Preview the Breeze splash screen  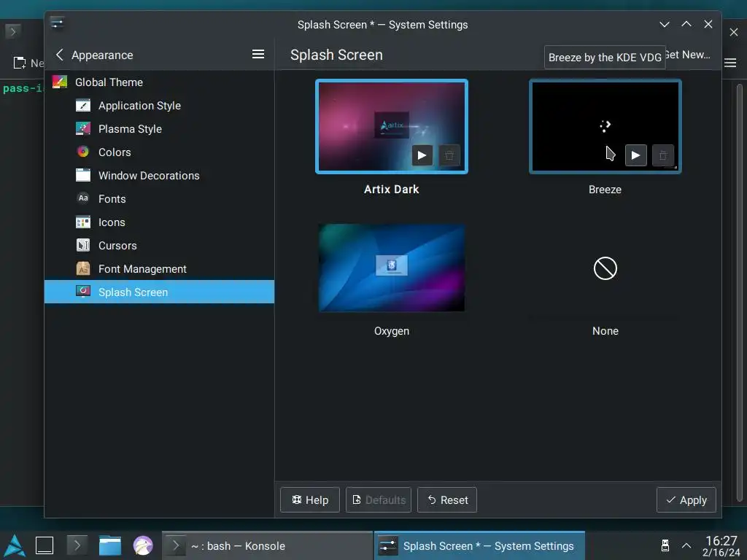pyautogui.click(x=635, y=155)
